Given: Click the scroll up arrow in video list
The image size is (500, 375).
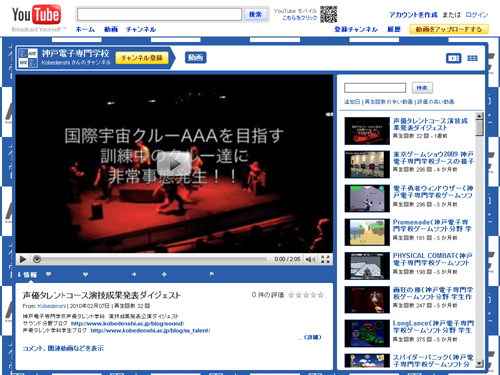Looking at the screenshot, I should click(x=479, y=116).
